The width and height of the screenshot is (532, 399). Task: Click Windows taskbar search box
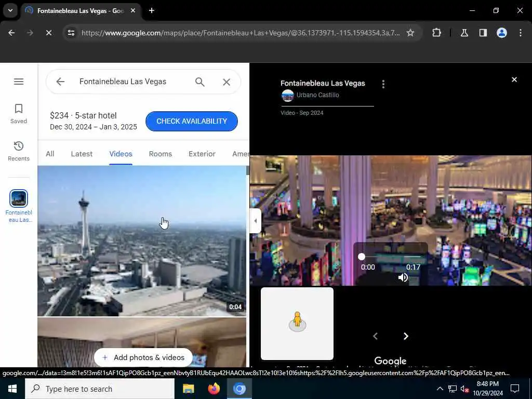(x=100, y=389)
